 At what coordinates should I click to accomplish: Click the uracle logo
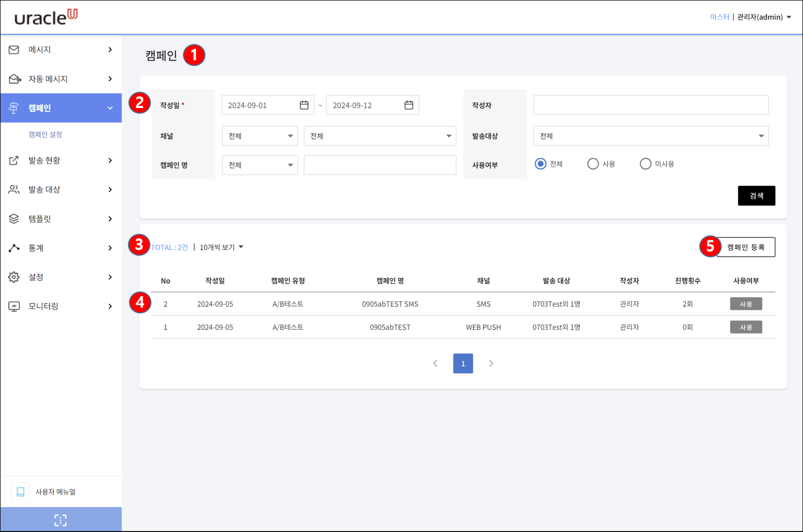(x=46, y=17)
